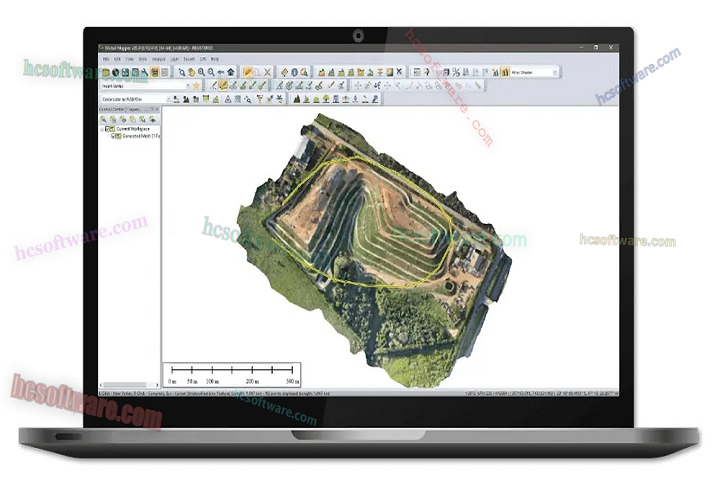Image resolution: width=720 pixels, height=480 pixels.
Task: Click the Search magnifier tool icon
Action: click(304, 72)
